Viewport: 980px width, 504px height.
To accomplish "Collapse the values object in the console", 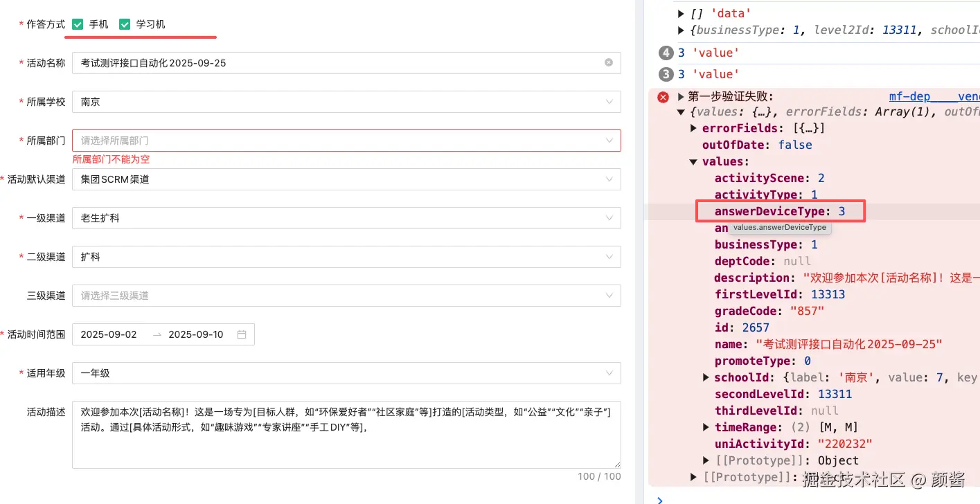I will [x=693, y=161].
